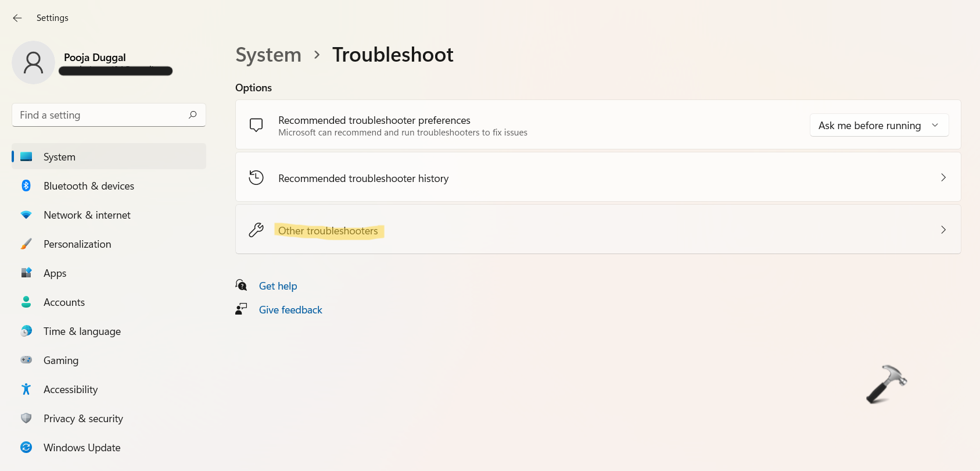
Task: Click the search magnifier icon
Action: point(192,115)
